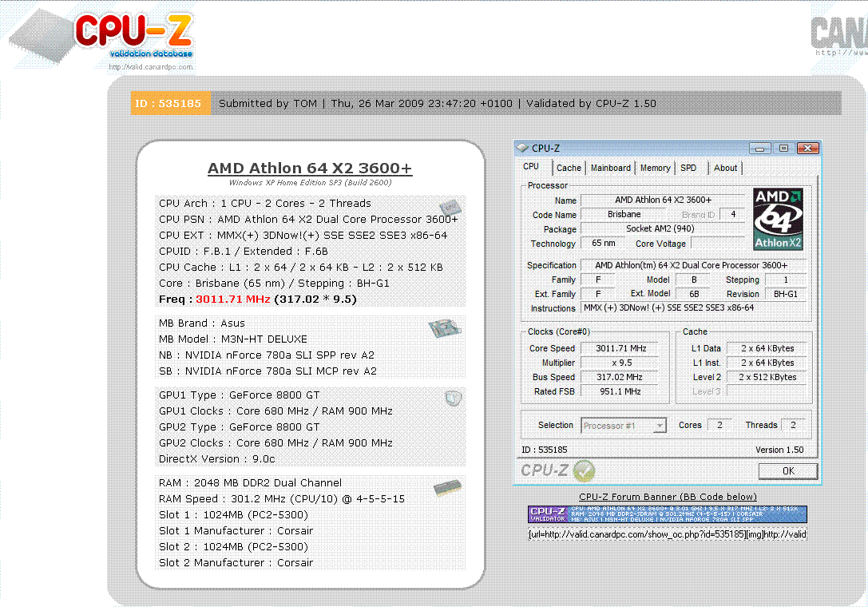This screenshot has width=868, height=607.
Task: Click the graphics icon beside GPU1 Type
Action: click(x=453, y=398)
